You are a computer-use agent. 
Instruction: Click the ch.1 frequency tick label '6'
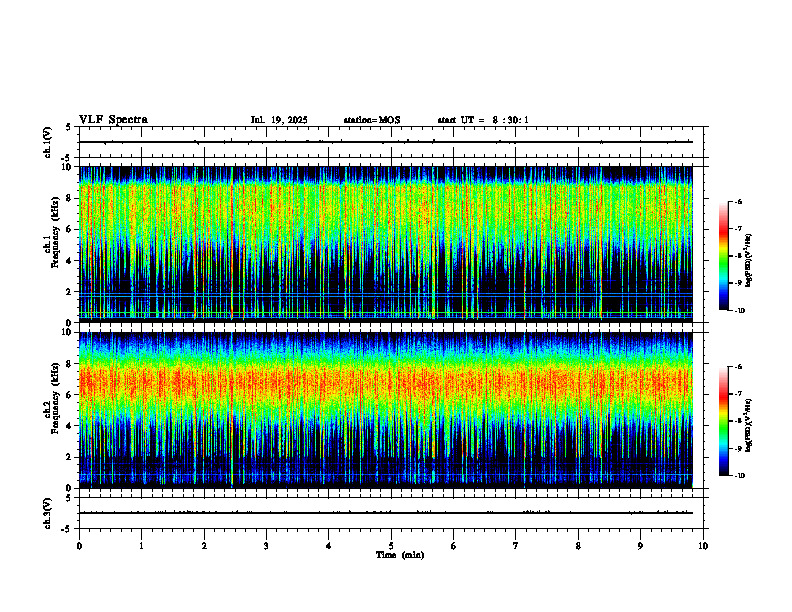coord(70,229)
